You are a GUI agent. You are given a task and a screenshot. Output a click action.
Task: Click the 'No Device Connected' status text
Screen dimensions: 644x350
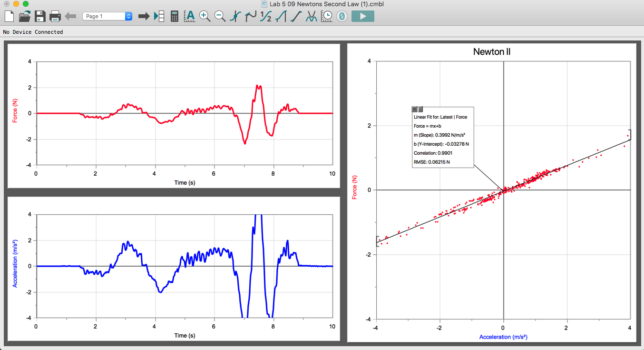pos(33,32)
